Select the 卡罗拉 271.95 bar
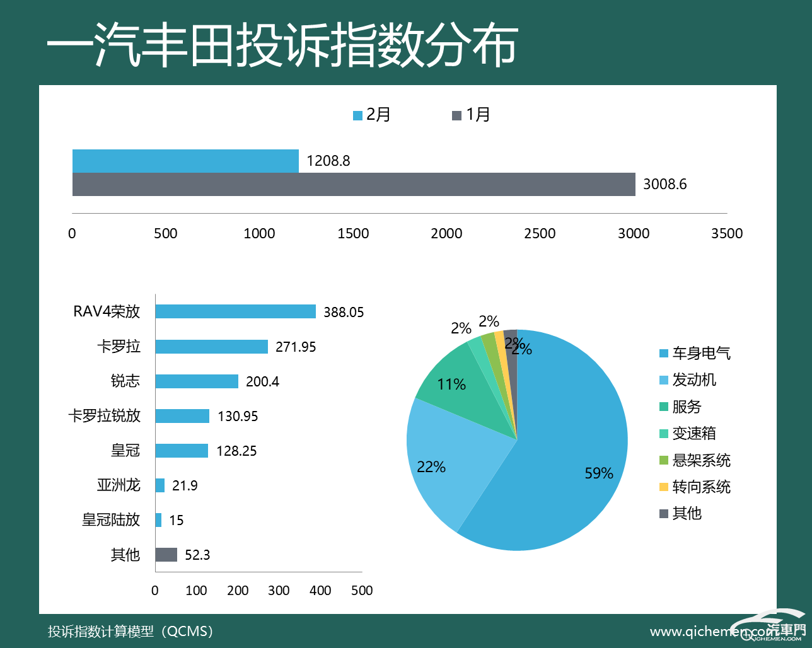The image size is (812, 648). coord(212,347)
